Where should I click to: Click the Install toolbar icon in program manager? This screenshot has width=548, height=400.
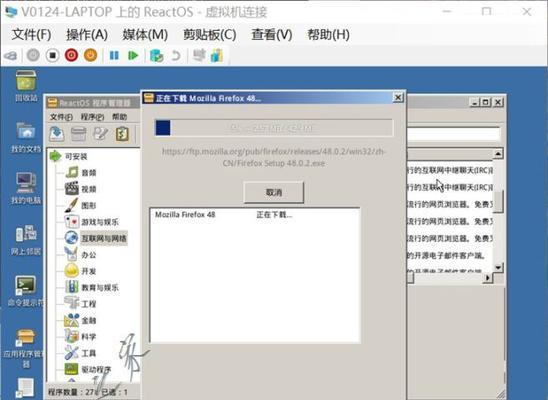pyautogui.click(x=57, y=134)
